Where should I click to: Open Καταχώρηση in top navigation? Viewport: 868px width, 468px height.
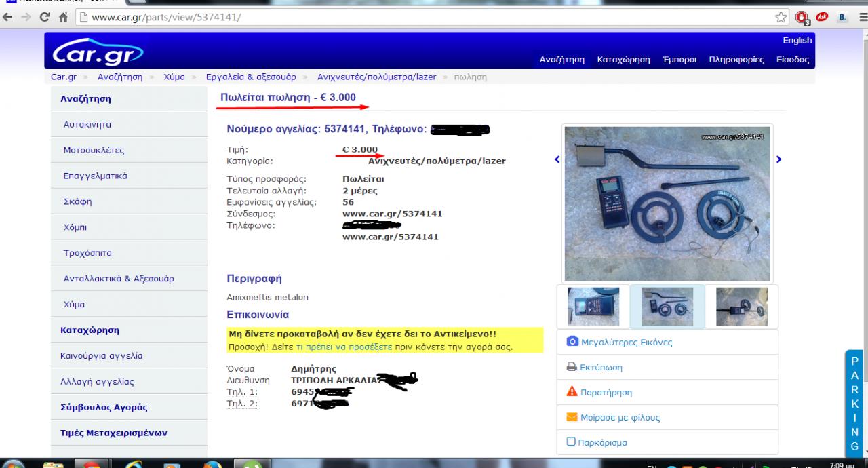coord(623,60)
